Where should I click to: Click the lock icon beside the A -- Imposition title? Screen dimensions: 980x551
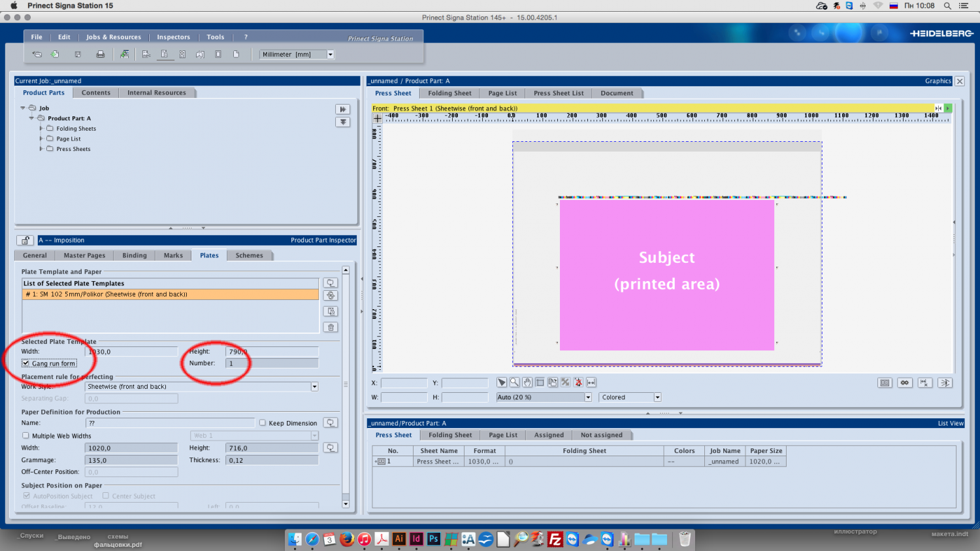pyautogui.click(x=25, y=241)
